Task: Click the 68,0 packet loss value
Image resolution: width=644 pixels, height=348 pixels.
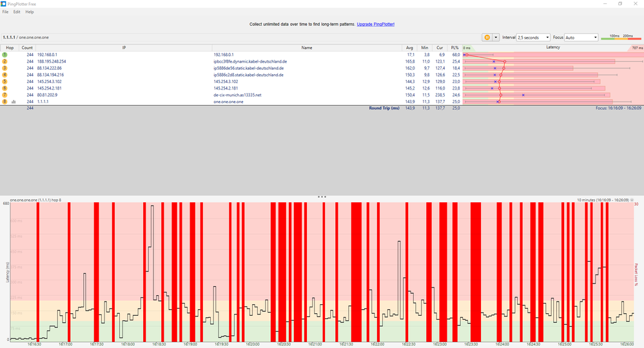Action: point(456,55)
